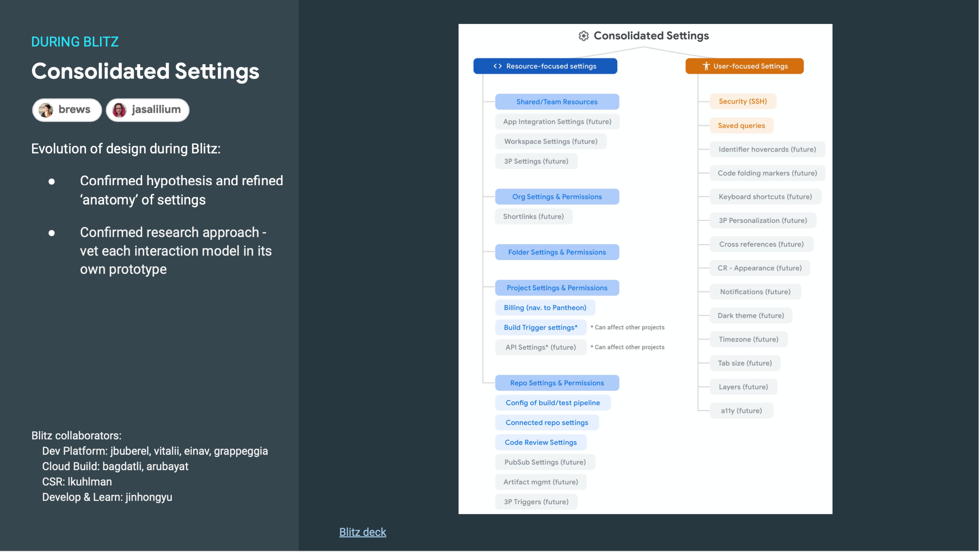Choose Build Trigger settings item
Screen dimensions: 980x552
540,328
